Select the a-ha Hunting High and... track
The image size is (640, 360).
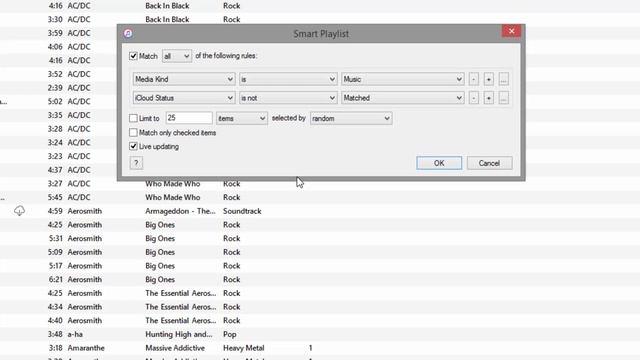pos(320,334)
